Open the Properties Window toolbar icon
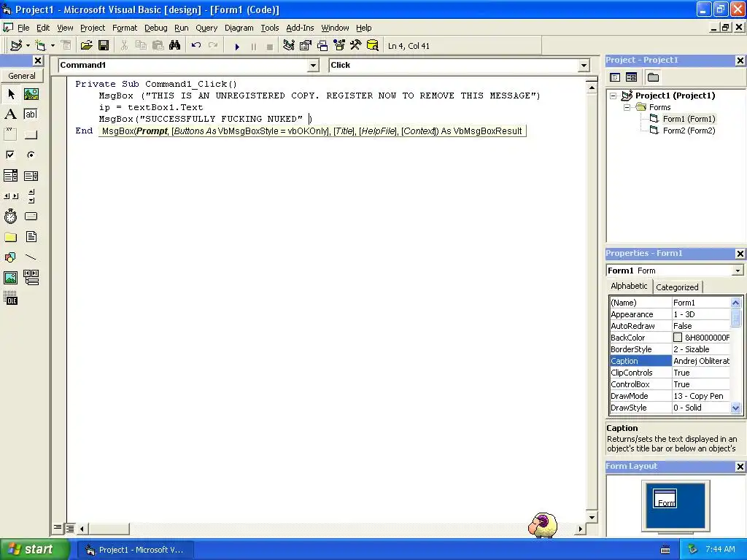 tap(306, 46)
